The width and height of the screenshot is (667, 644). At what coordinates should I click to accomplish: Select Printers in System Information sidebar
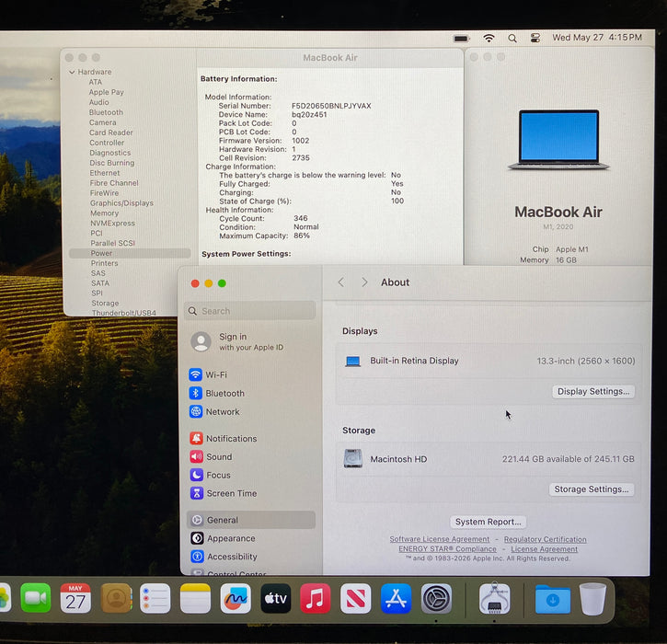tap(104, 263)
